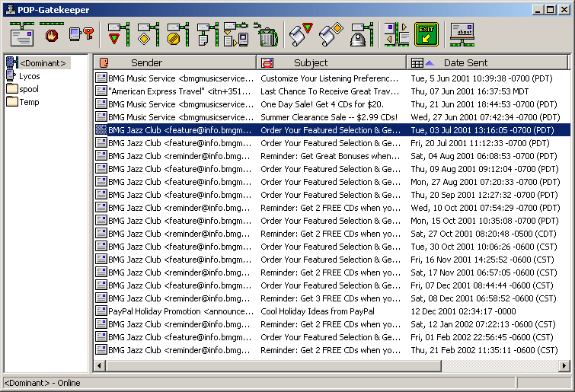Select 'Reminder: Get 3 FREE CDs when yo...' message
This screenshot has height=392, width=575.
pyautogui.click(x=332, y=298)
